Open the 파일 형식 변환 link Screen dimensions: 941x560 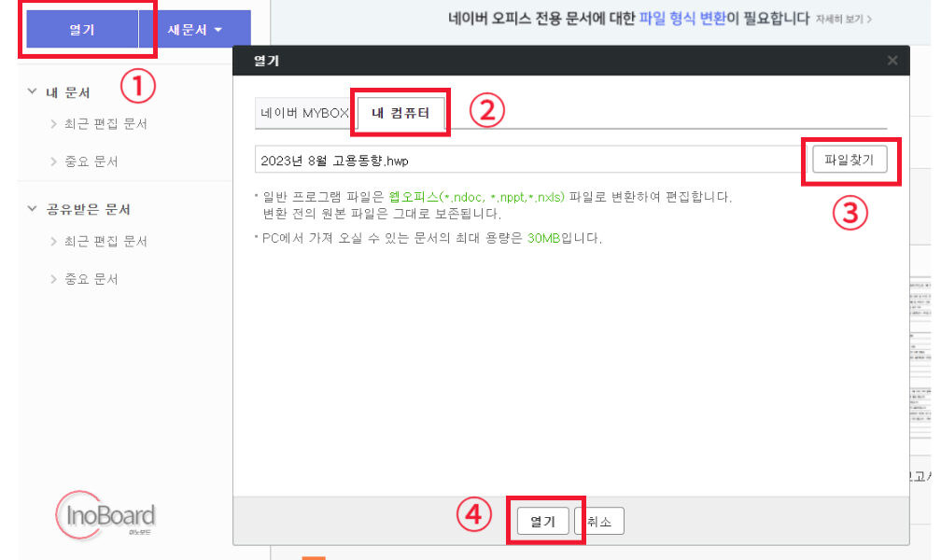(682, 18)
